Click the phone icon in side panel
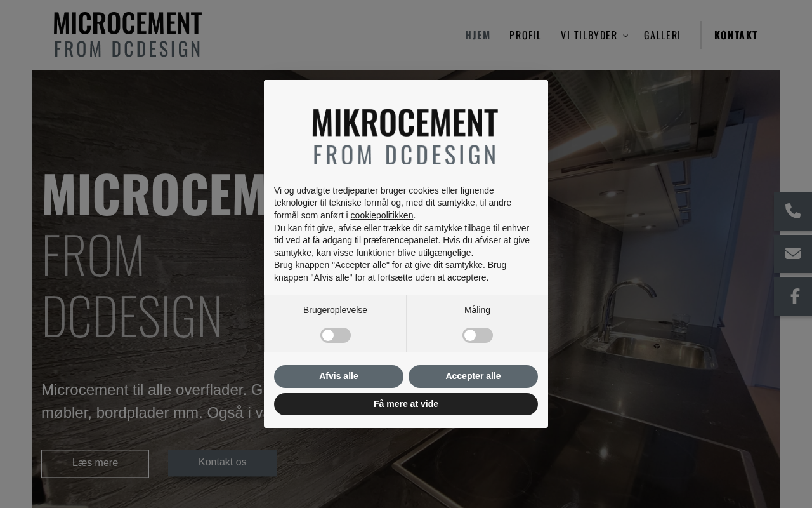Image resolution: width=812 pixels, height=508 pixels. click(793, 211)
